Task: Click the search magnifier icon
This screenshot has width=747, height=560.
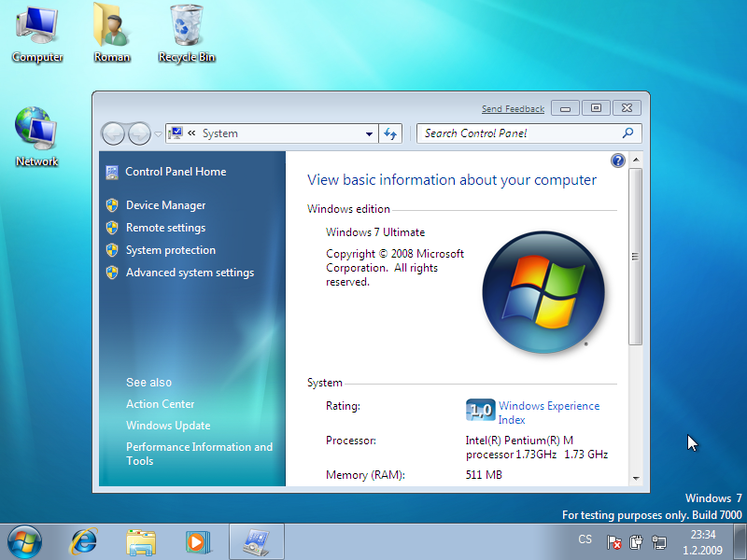Action: (627, 133)
